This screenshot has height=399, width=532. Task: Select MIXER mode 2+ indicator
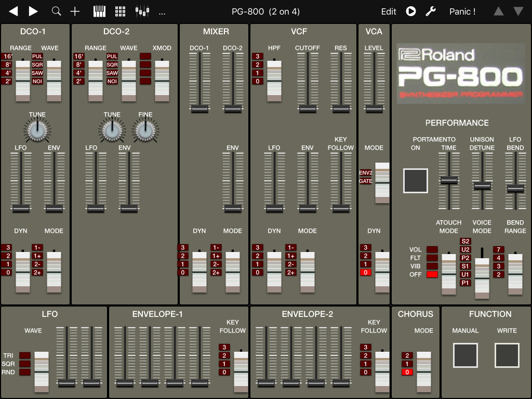(216, 272)
